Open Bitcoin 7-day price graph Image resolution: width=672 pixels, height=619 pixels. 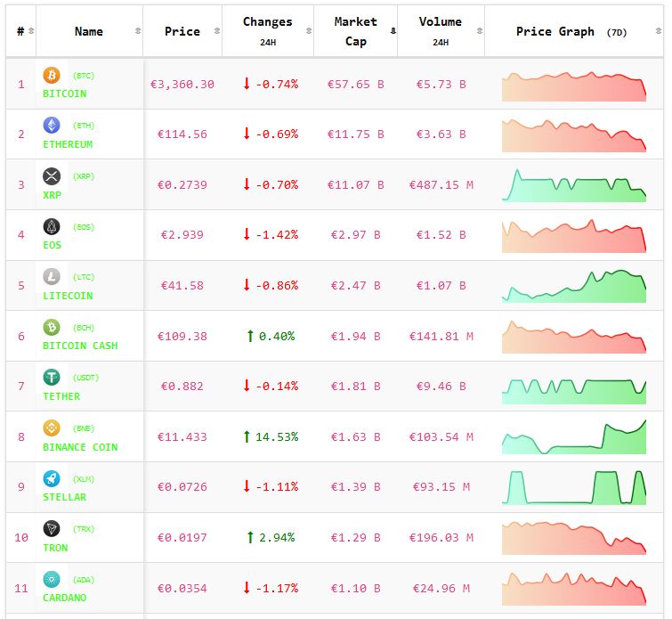click(x=573, y=86)
